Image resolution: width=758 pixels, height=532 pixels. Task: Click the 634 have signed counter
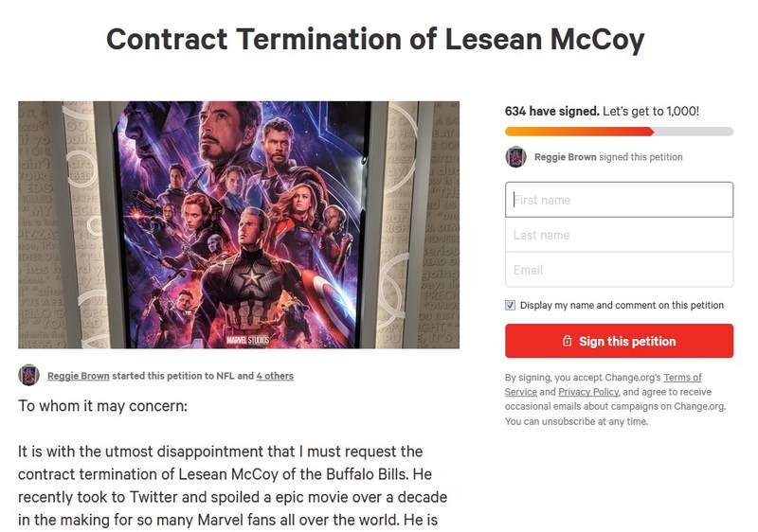551,111
